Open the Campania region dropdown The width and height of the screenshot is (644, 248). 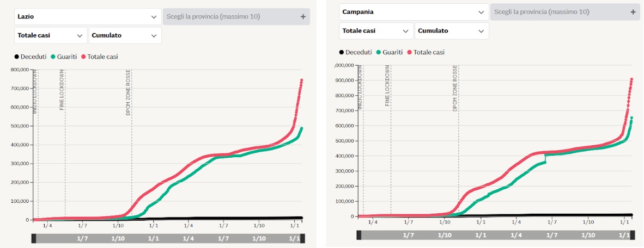pyautogui.click(x=414, y=12)
